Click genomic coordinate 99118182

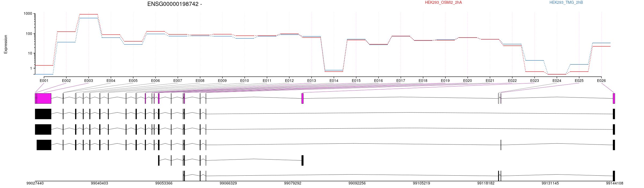tap(486, 183)
